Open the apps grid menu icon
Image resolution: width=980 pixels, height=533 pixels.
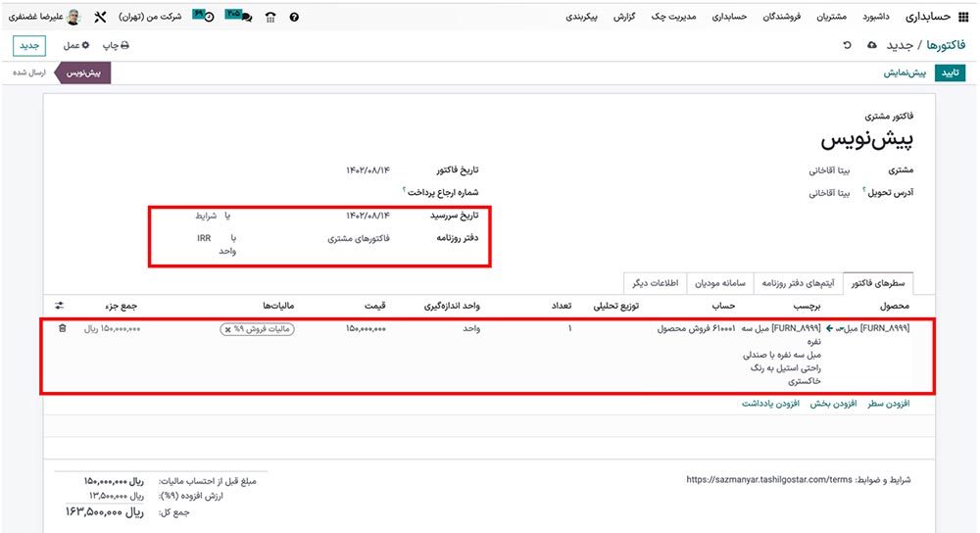[963, 17]
